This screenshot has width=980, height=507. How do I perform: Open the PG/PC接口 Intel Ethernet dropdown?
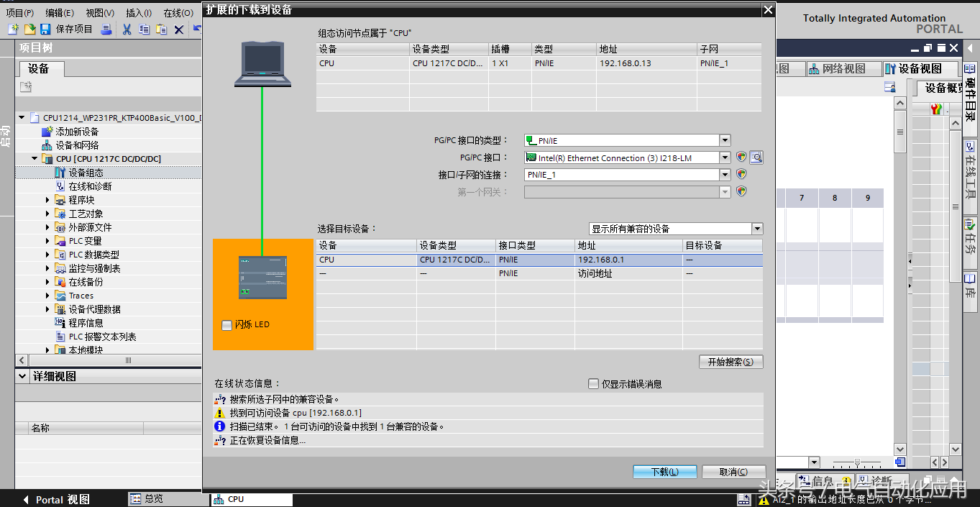725,157
